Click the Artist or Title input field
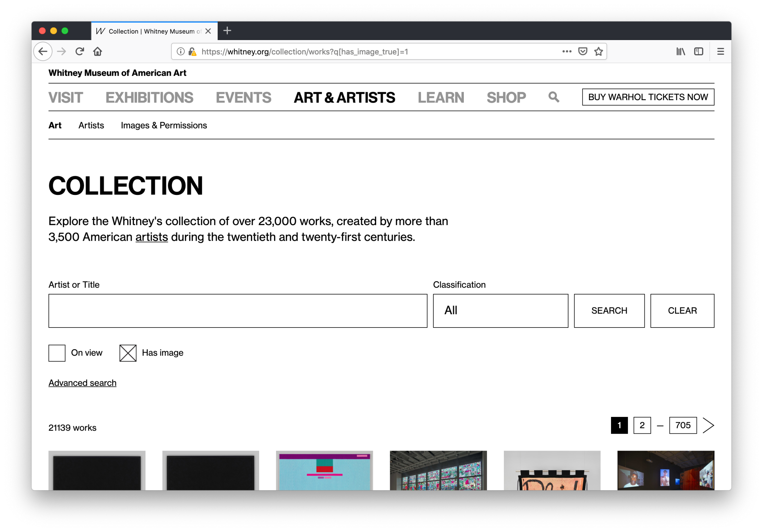This screenshot has height=532, width=763. tap(238, 311)
